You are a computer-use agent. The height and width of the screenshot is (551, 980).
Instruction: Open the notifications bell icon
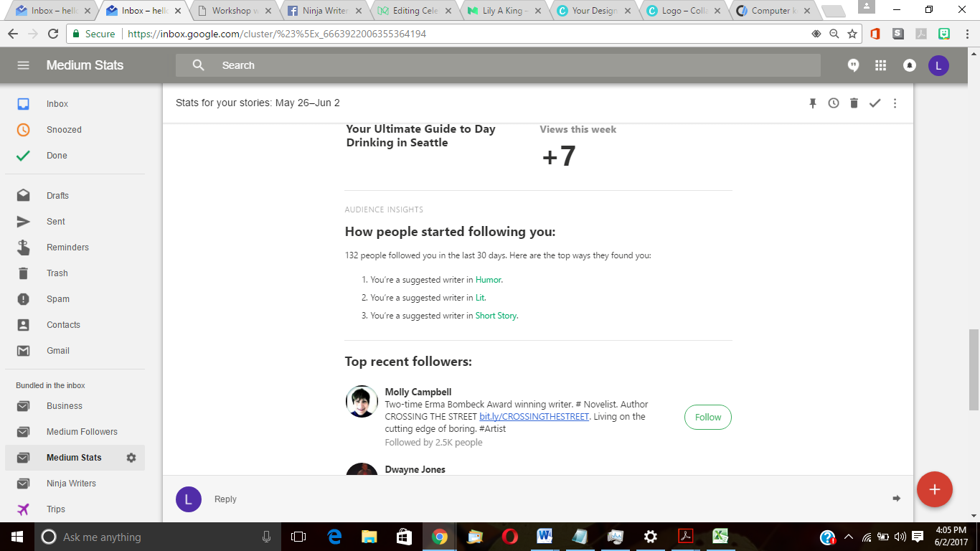point(910,65)
